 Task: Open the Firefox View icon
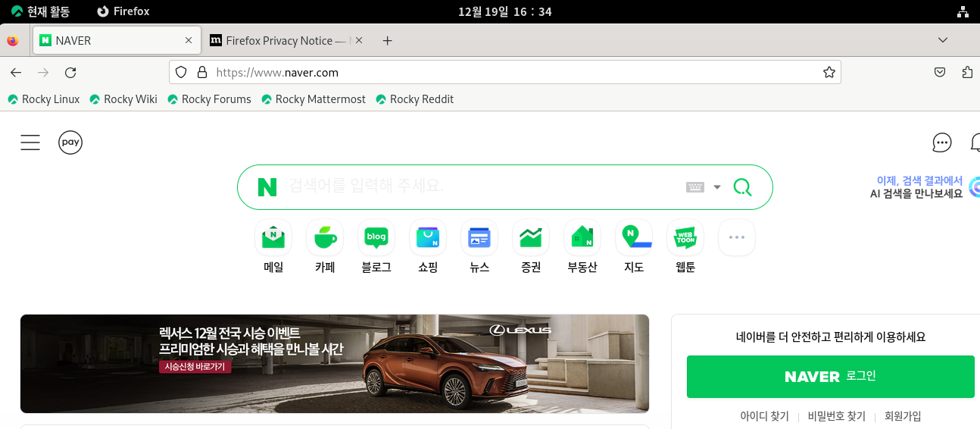pyautogui.click(x=13, y=41)
